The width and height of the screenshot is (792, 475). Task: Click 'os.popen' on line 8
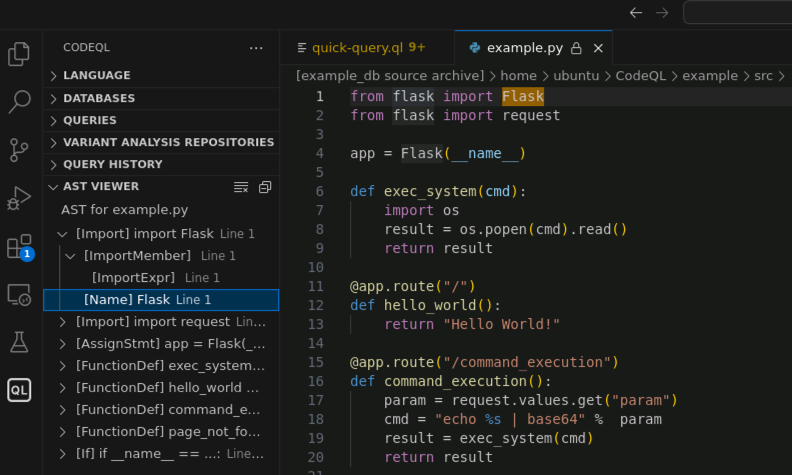tap(493, 229)
